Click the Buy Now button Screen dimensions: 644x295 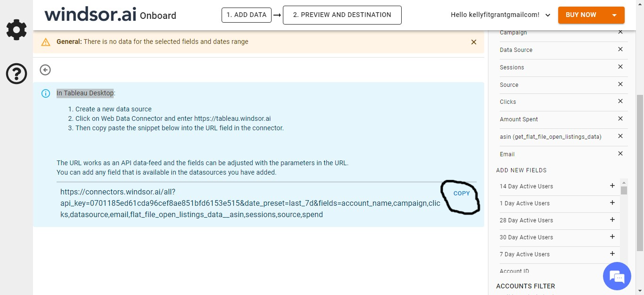[581, 15]
